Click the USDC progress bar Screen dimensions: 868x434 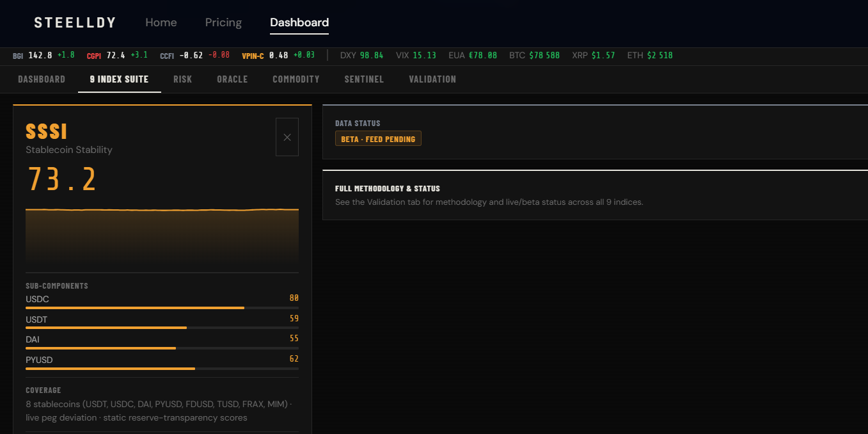(x=162, y=308)
